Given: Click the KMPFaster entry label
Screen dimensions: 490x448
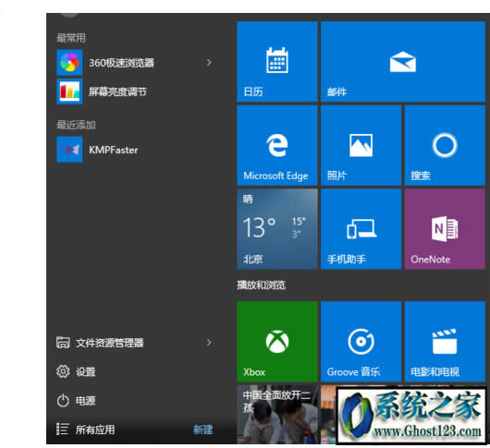Looking at the screenshot, I should (x=114, y=150).
